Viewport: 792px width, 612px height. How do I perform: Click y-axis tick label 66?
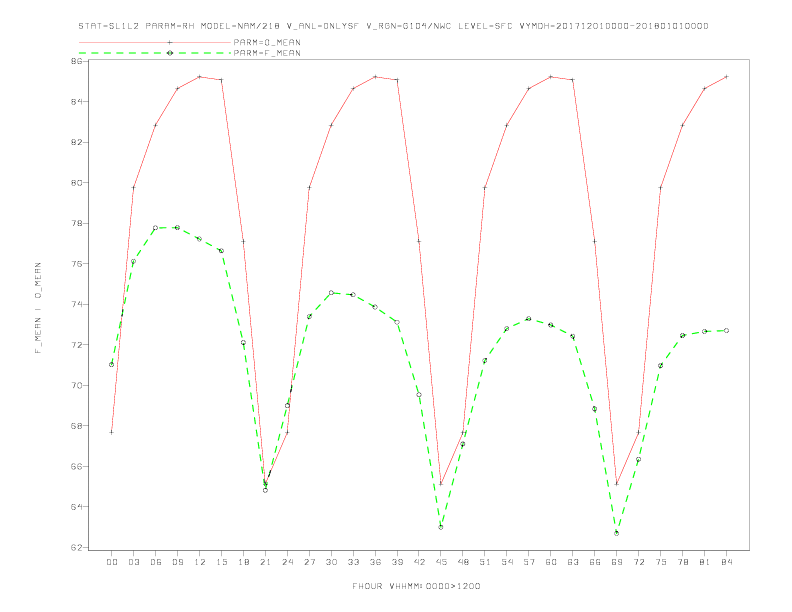click(x=77, y=466)
